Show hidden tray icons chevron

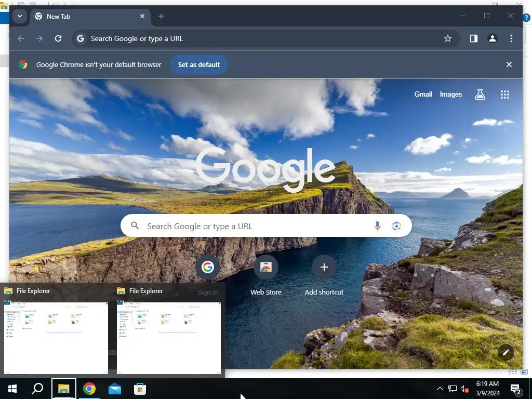[440, 389]
